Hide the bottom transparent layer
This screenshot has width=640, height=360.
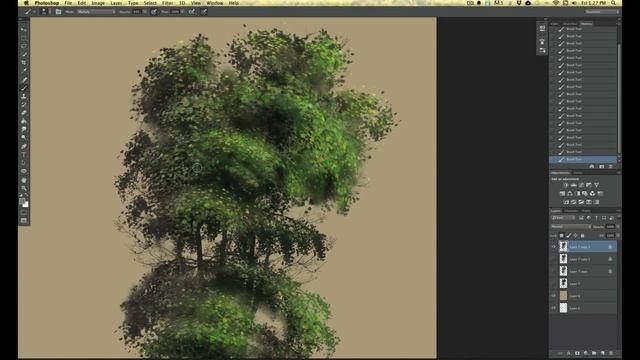[x=554, y=308]
